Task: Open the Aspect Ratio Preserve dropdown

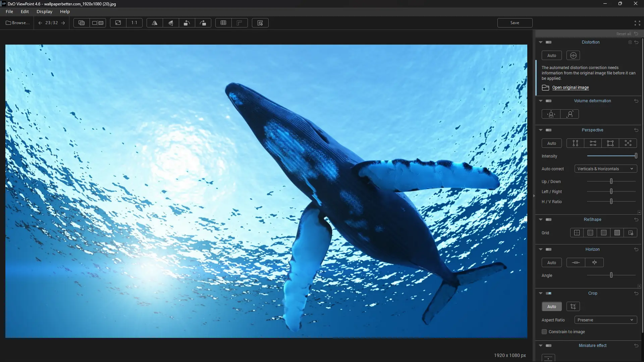Action: coord(605,320)
